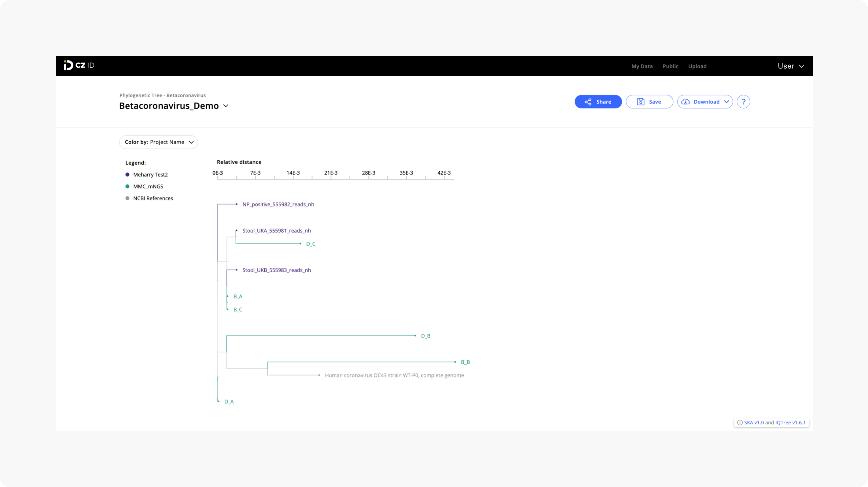Click the MMC_mNGS legend label
The height and width of the screenshot is (487, 868).
click(148, 186)
